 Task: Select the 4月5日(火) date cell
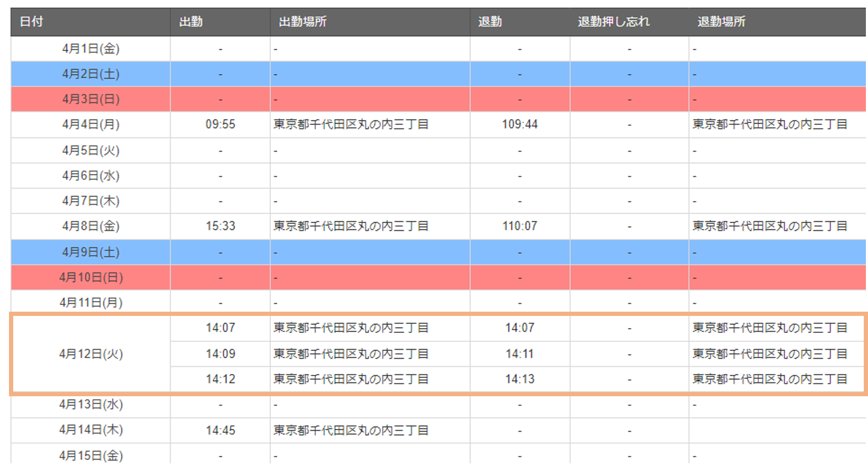91,151
